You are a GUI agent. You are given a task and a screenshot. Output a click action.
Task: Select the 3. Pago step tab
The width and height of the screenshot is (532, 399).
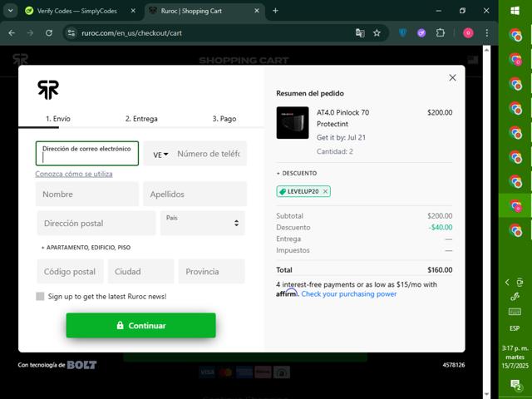[x=224, y=119]
